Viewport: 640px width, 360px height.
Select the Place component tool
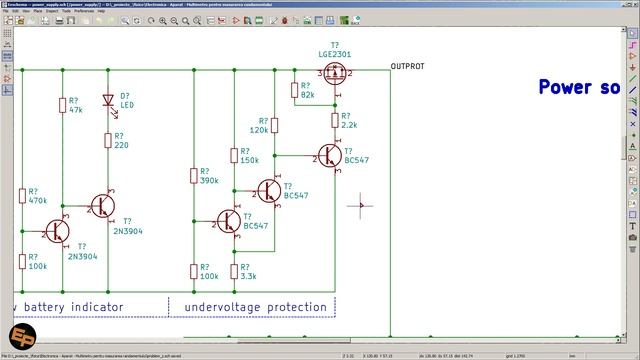pyautogui.click(x=633, y=56)
